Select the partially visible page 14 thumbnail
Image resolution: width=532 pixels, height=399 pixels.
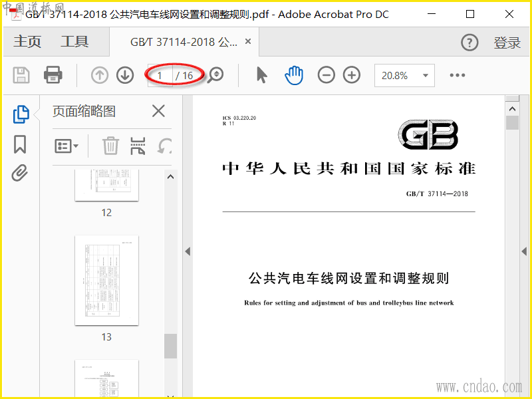pos(106,378)
